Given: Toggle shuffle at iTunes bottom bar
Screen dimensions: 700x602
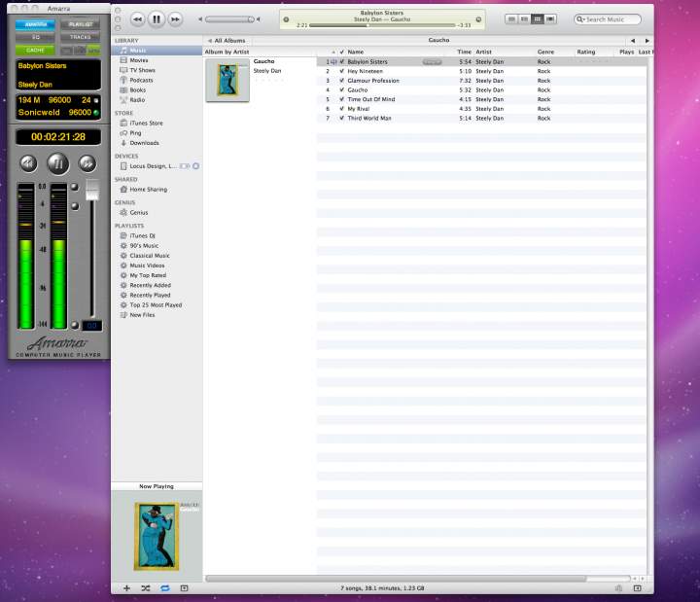Looking at the screenshot, I should pos(146,588).
